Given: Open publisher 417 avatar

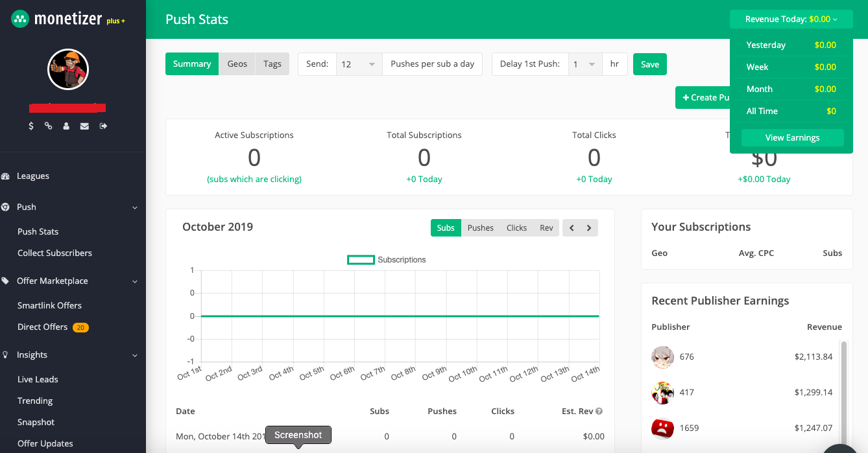Looking at the screenshot, I should pyautogui.click(x=663, y=392).
